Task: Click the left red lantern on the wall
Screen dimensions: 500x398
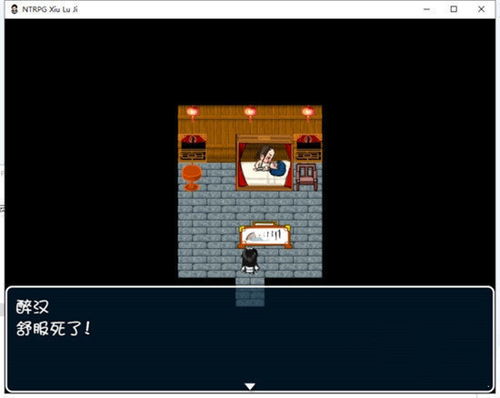Action: click(193, 113)
